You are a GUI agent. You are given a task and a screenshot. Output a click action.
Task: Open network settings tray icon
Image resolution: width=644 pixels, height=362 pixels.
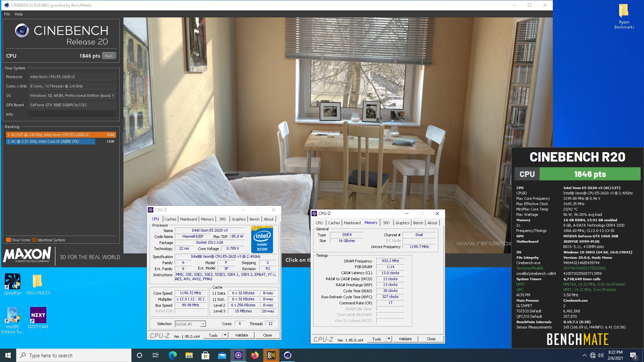click(x=593, y=355)
